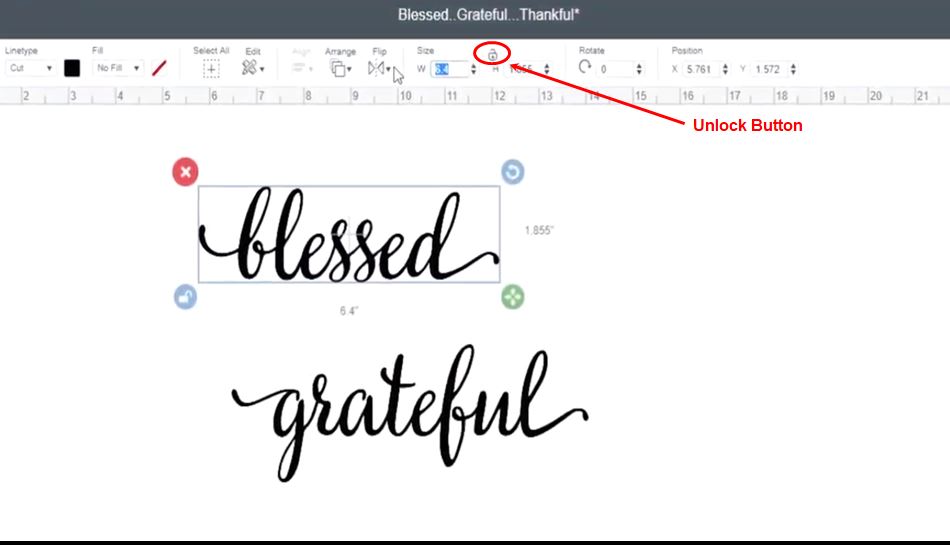Adjust the Rotate stepper arrows
The height and width of the screenshot is (545, 950).
tap(639, 69)
